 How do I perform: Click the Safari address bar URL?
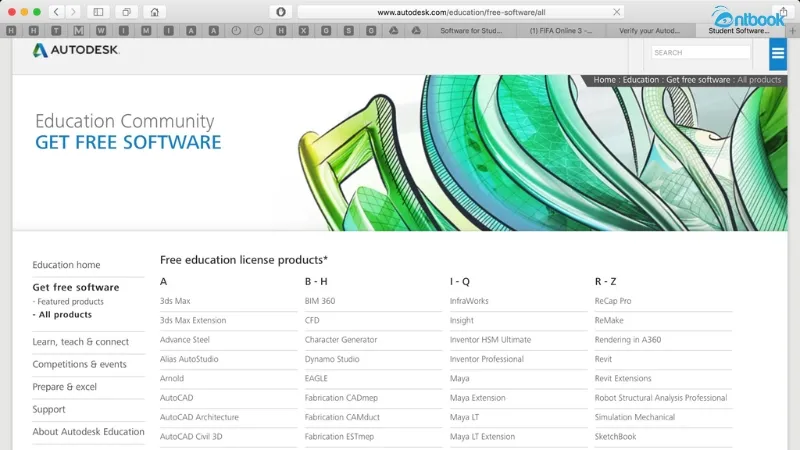point(460,12)
